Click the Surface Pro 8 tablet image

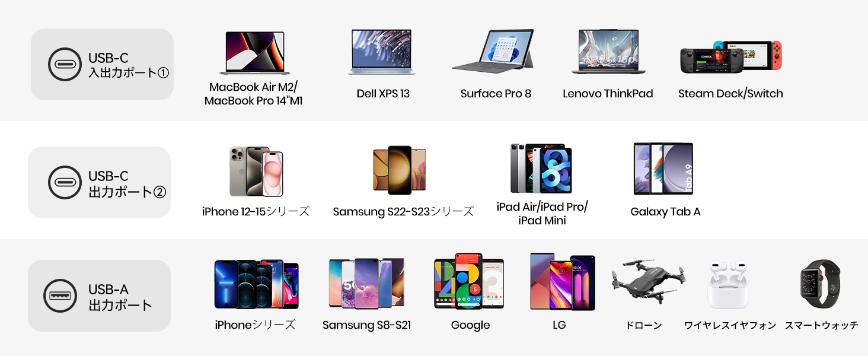click(494, 52)
